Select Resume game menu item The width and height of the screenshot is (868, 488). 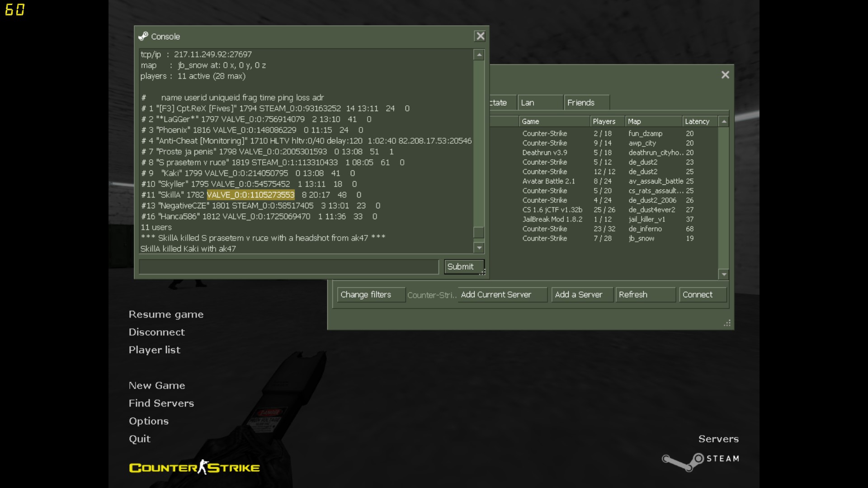166,314
